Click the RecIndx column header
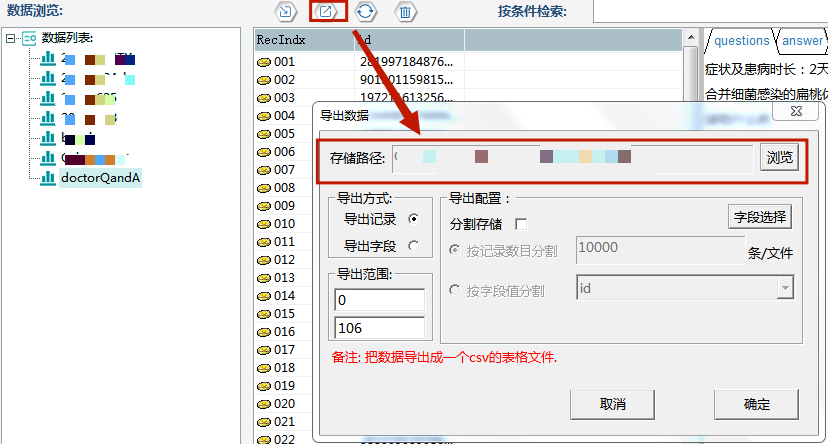 coord(304,40)
